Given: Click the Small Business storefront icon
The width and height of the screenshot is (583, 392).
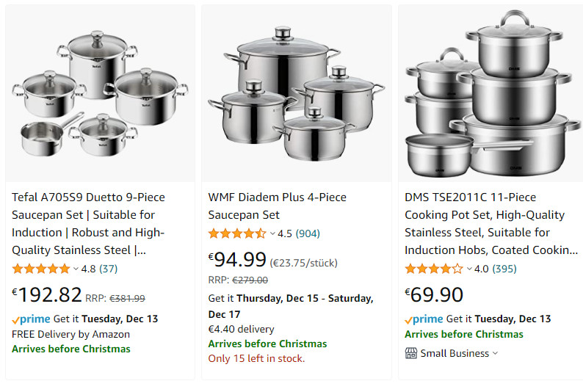Looking at the screenshot, I should pos(411,353).
